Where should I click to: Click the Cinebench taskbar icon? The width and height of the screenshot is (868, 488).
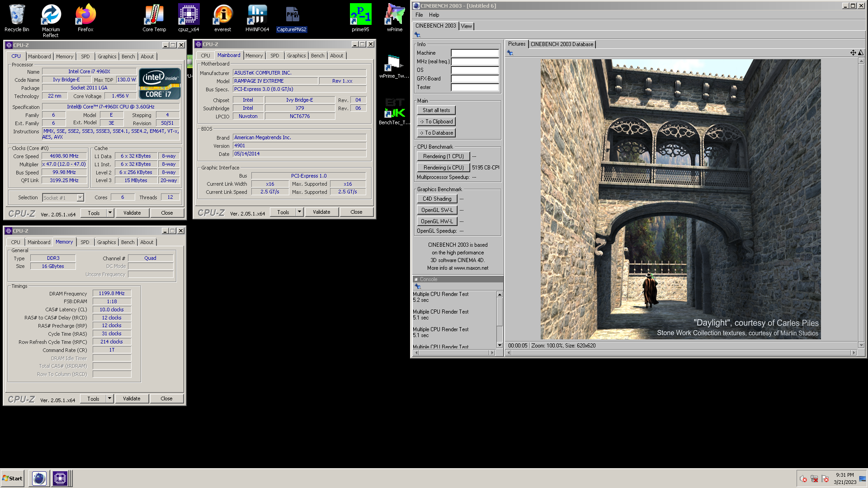click(x=39, y=478)
